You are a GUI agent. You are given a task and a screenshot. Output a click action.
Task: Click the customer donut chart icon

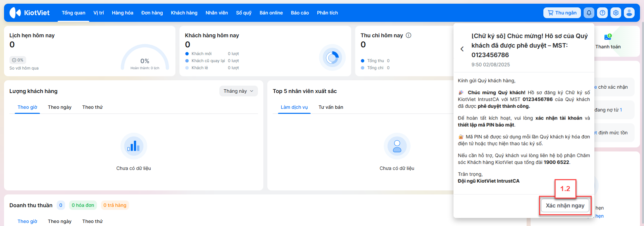(332, 57)
